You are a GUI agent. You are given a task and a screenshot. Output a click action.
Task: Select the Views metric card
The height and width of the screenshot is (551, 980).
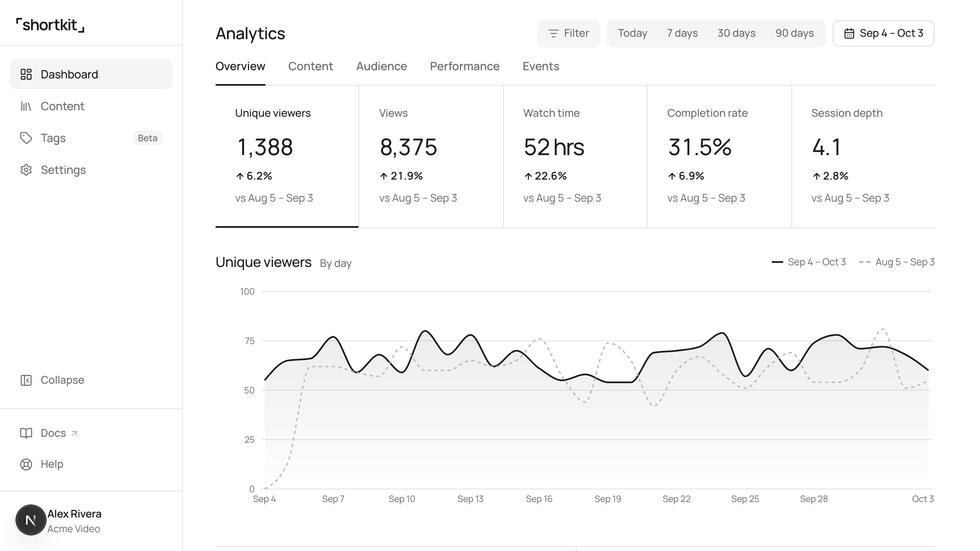click(431, 156)
